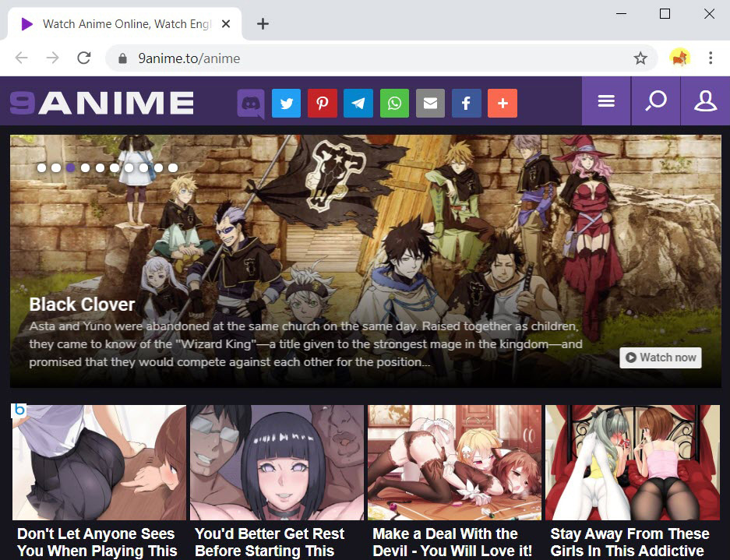730x560 pixels.
Task: Share via WhatsApp icon
Action: pyautogui.click(x=394, y=104)
